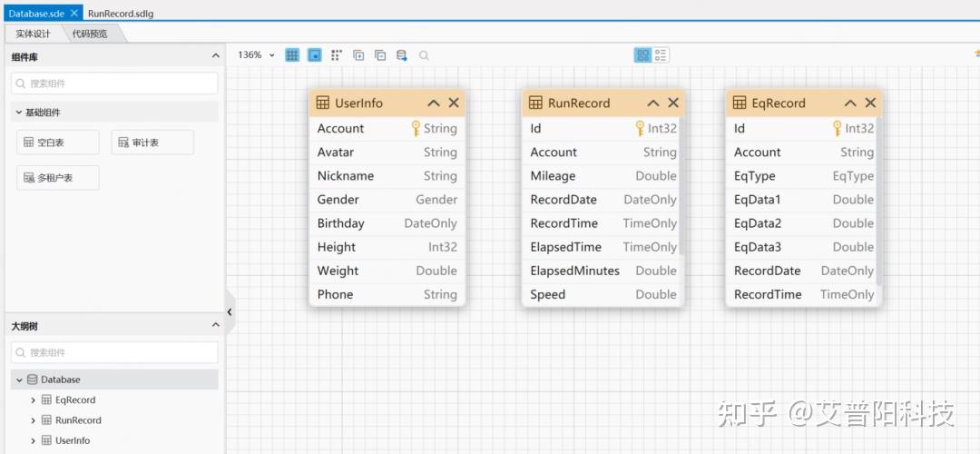Select the Gender field in UserInfo
Viewport: 980px width, 454px height.
[387, 200]
